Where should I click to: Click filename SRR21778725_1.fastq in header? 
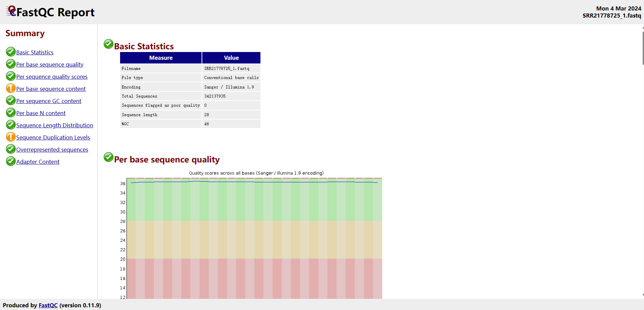coord(612,16)
